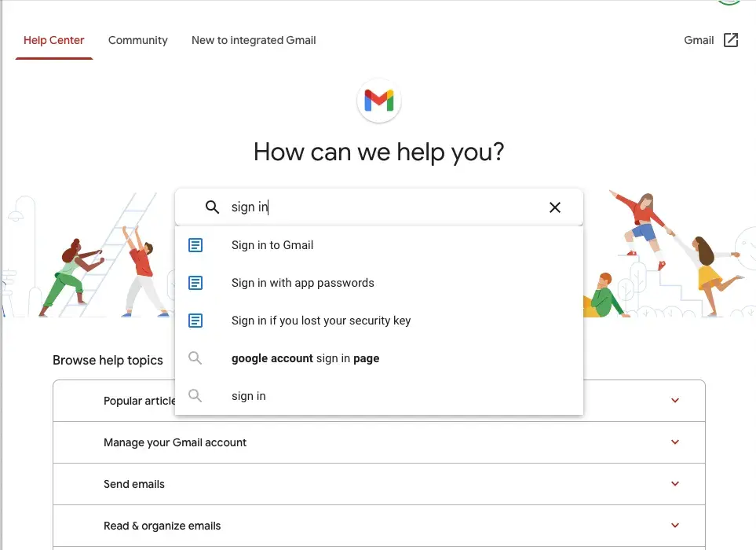Click the green avatar in the top right corner
The width and height of the screenshot is (756, 550).
[729, 3]
